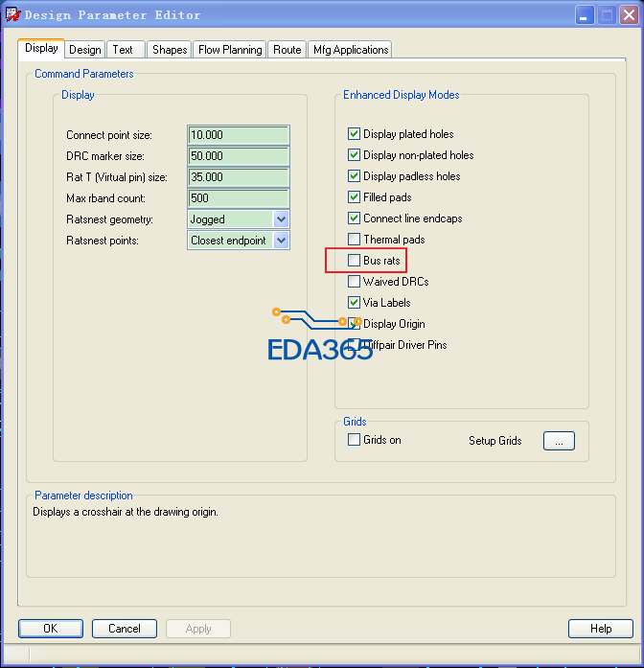Toggle the Via Labels checkbox
This screenshot has width=644, height=668.
click(x=354, y=303)
